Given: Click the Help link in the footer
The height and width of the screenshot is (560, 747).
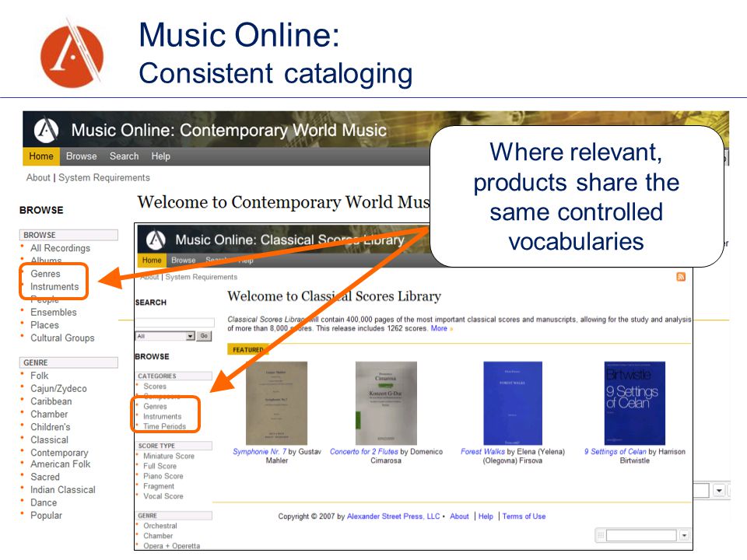Looking at the screenshot, I should (x=486, y=516).
